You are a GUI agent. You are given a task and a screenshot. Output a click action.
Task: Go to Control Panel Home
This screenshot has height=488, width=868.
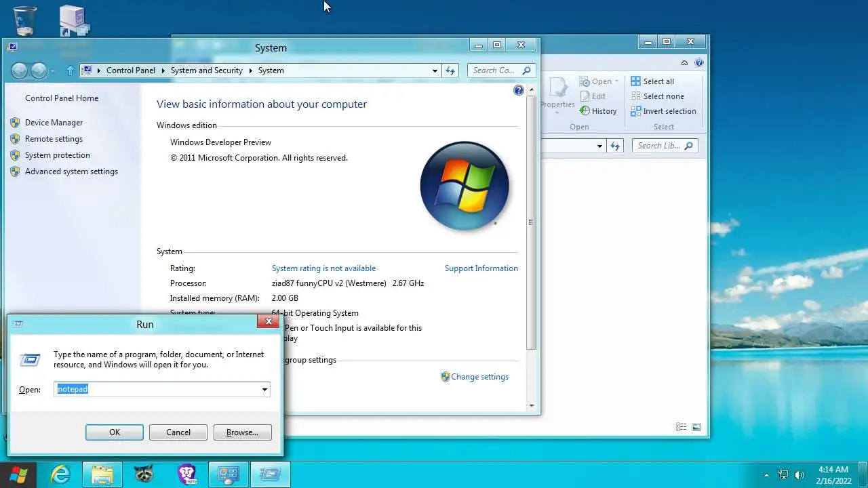pos(62,98)
